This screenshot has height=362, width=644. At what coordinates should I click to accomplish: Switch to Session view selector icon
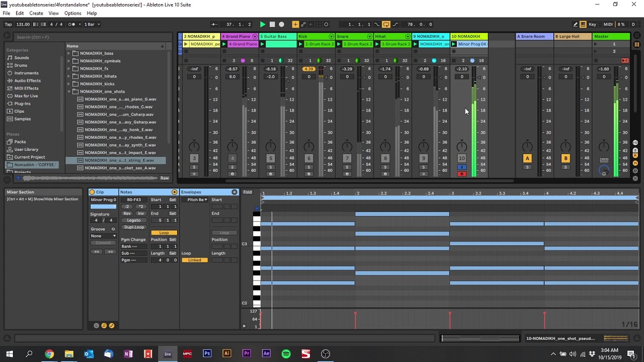coord(637,44)
